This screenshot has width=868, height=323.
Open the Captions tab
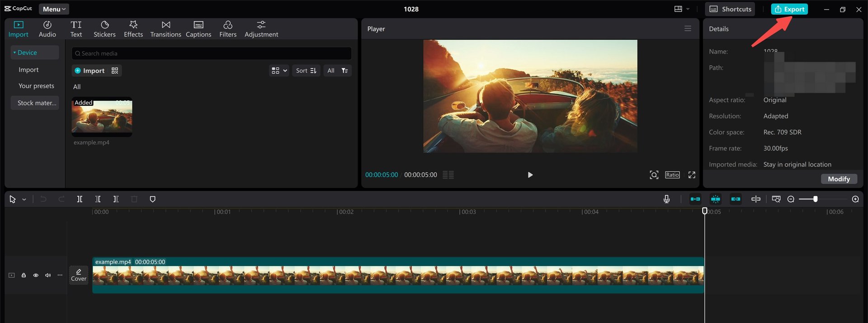[198, 29]
